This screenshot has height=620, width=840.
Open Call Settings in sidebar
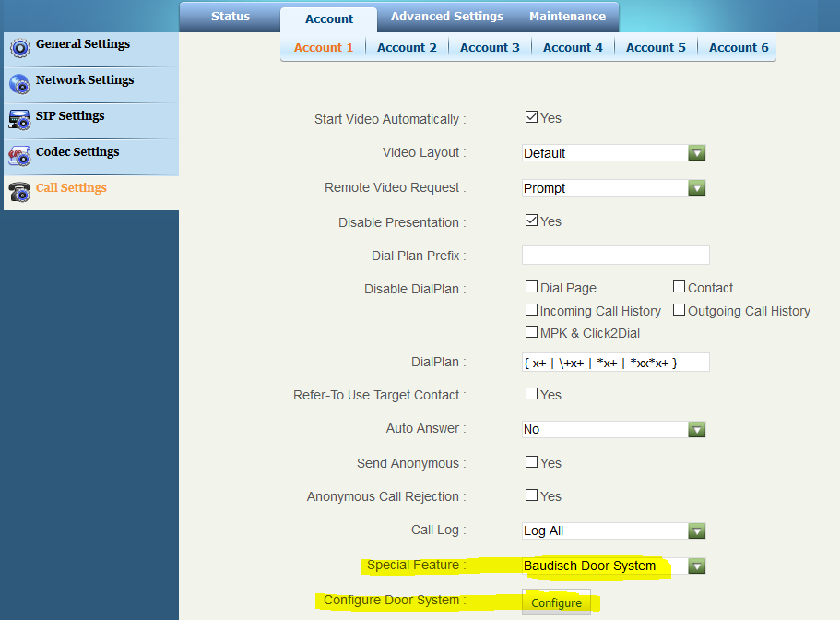coord(91,193)
